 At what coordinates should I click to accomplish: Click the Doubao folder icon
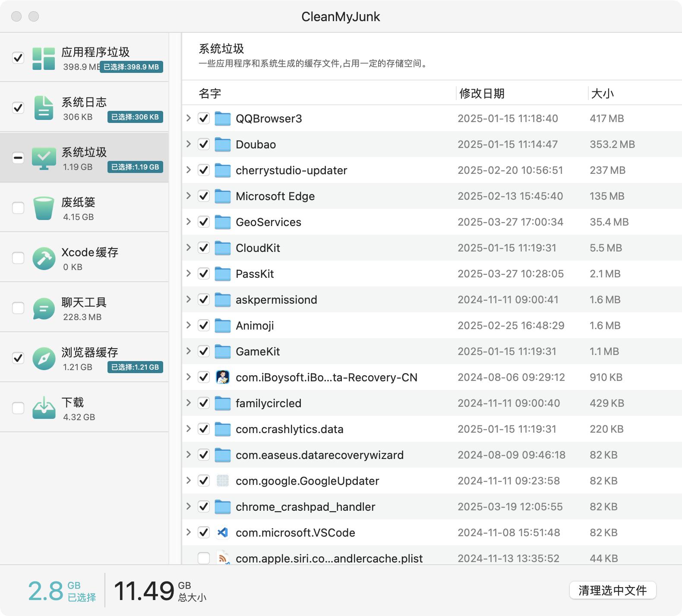click(223, 144)
